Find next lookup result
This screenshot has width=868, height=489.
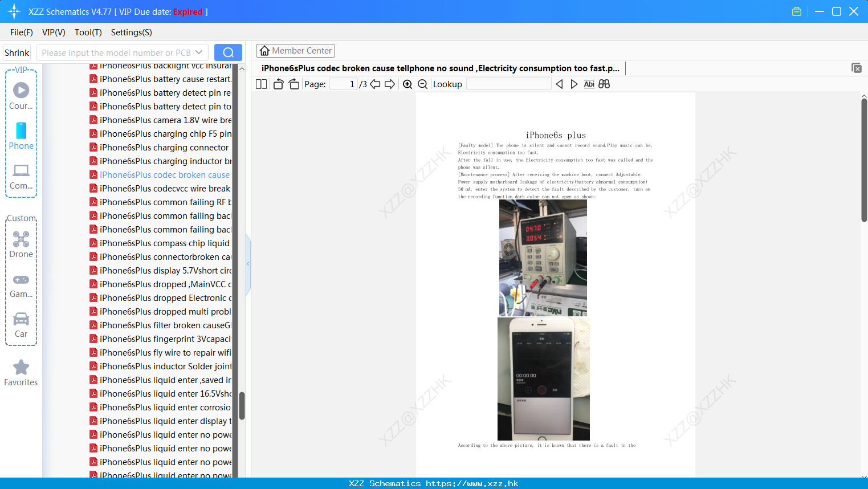(574, 84)
